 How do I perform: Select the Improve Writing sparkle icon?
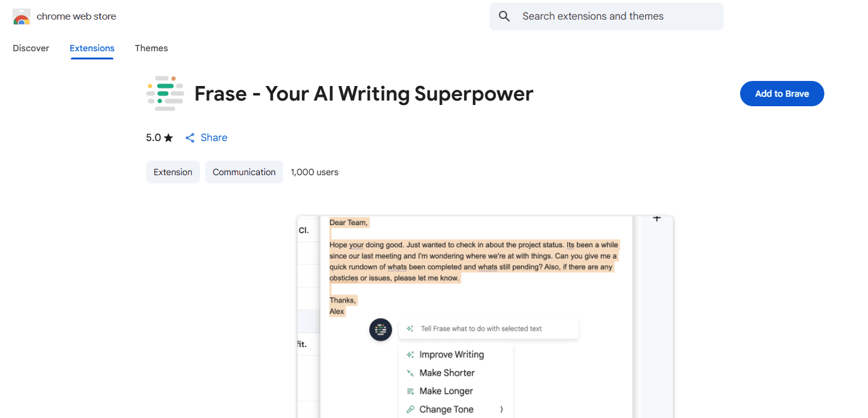coord(410,355)
